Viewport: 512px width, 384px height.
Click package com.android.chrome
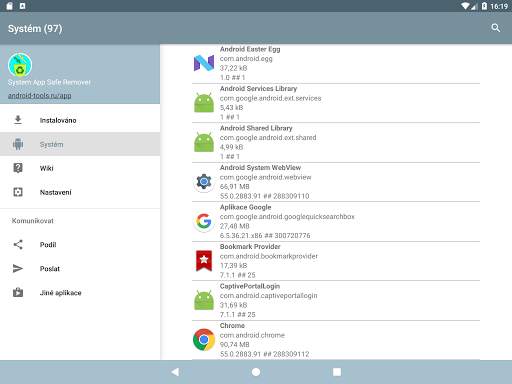point(252,335)
